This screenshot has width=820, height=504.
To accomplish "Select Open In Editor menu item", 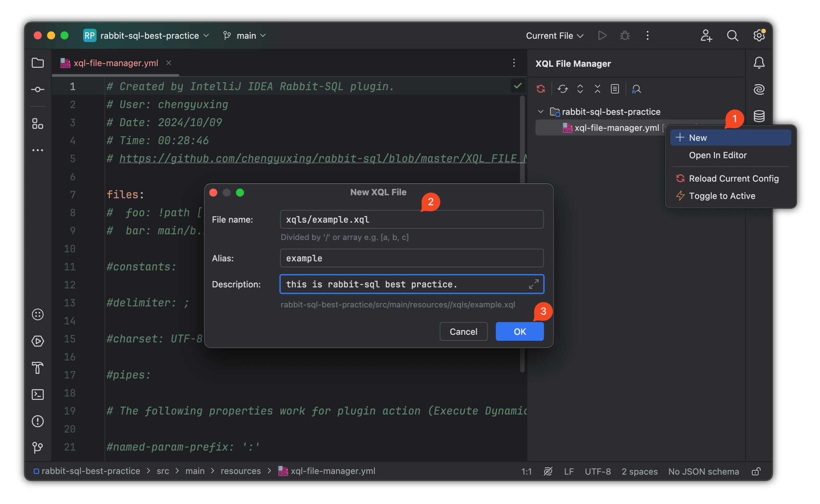I will [x=730, y=155].
